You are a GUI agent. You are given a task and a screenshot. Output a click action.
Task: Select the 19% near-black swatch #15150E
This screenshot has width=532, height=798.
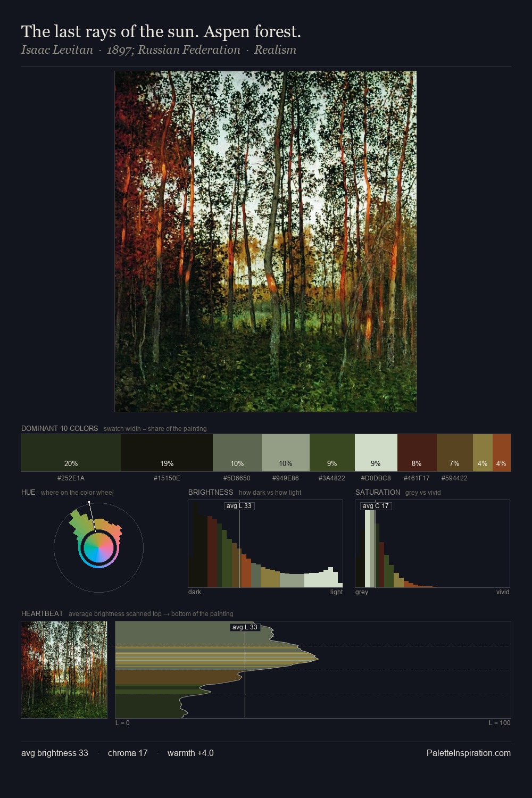coord(167,453)
